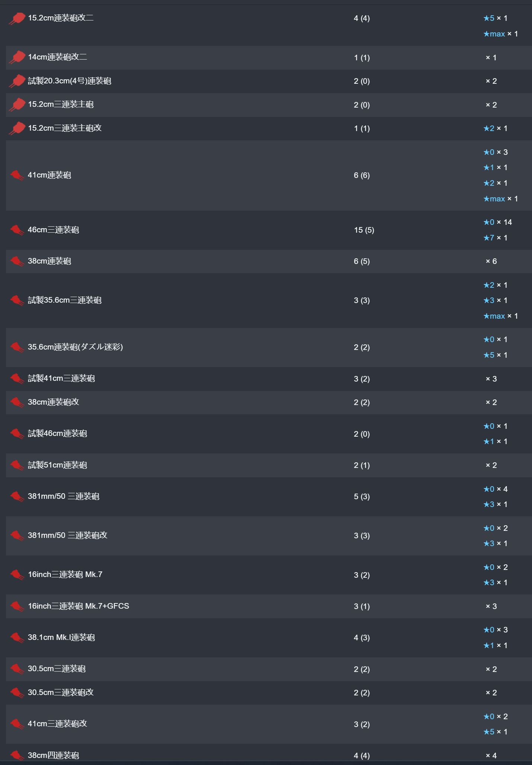Select the 38.1cm Mk.I連装砲 name
This screenshot has height=765, width=532.
click(x=61, y=637)
